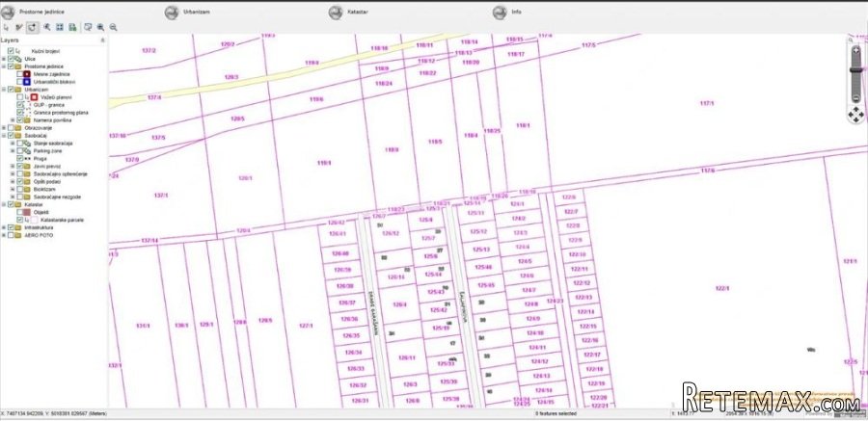Click the map zoom slider handle
868x421 pixels.
coord(855,69)
